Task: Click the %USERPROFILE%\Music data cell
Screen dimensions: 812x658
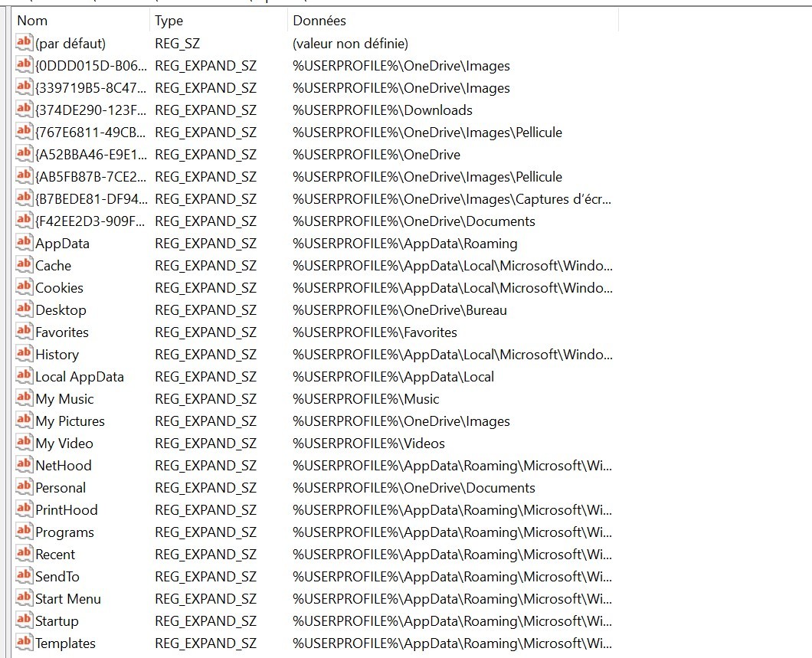Action: click(x=365, y=399)
